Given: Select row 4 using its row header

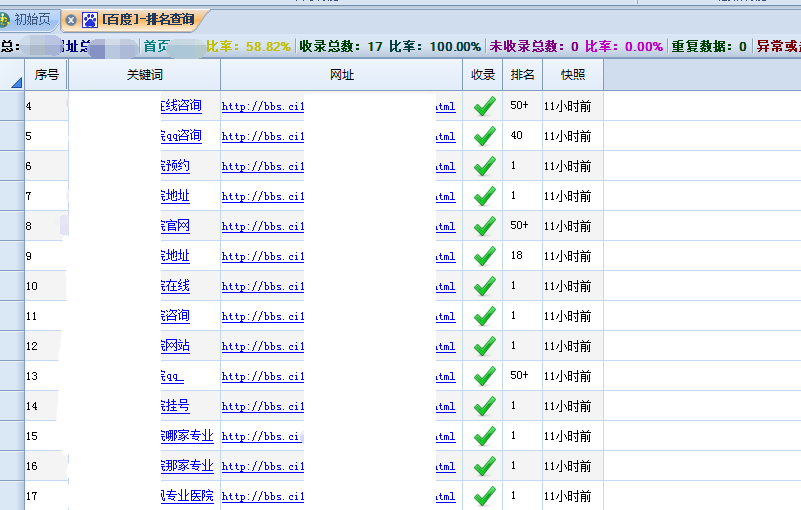Looking at the screenshot, I should click(12, 106).
